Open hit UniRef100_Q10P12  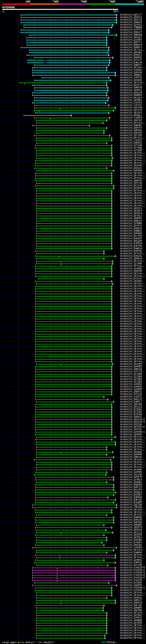131,25
